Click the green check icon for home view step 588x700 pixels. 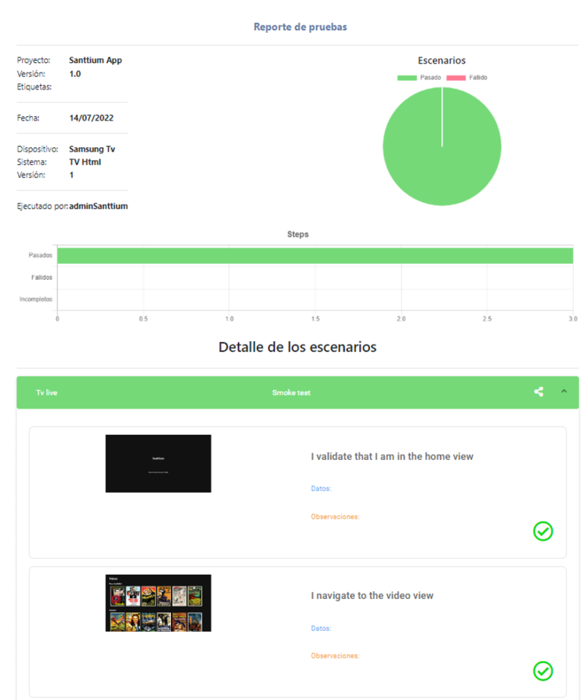(x=543, y=531)
